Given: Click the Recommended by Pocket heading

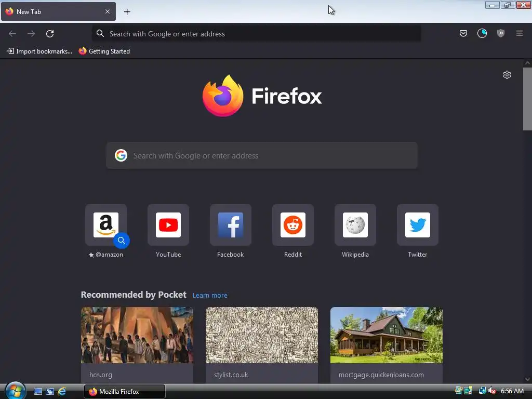Looking at the screenshot, I should tap(134, 295).
